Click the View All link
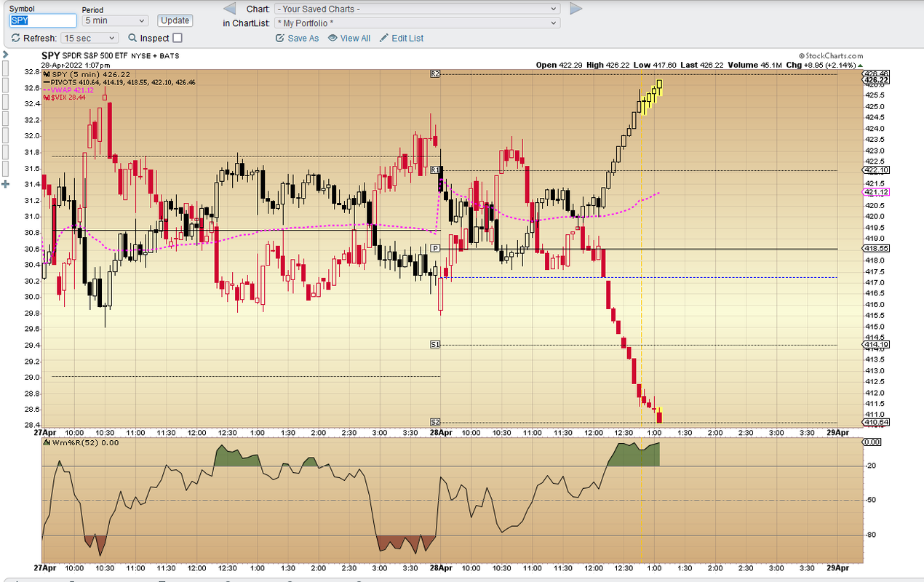This screenshot has height=582, width=924. pyautogui.click(x=349, y=38)
